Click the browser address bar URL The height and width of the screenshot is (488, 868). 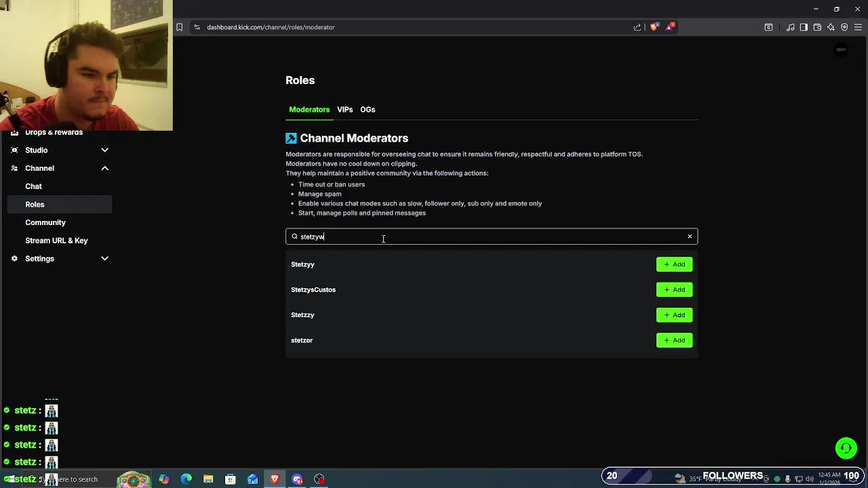point(271,27)
